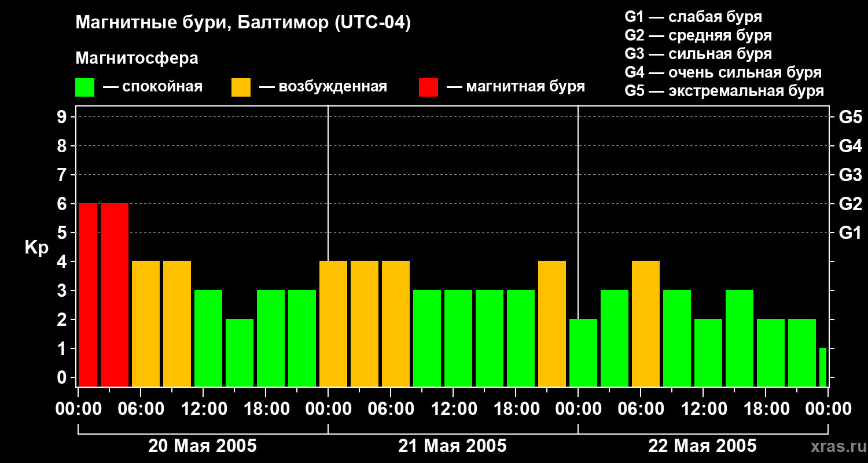Click the '20 Мая 2005' date label

pos(203,446)
